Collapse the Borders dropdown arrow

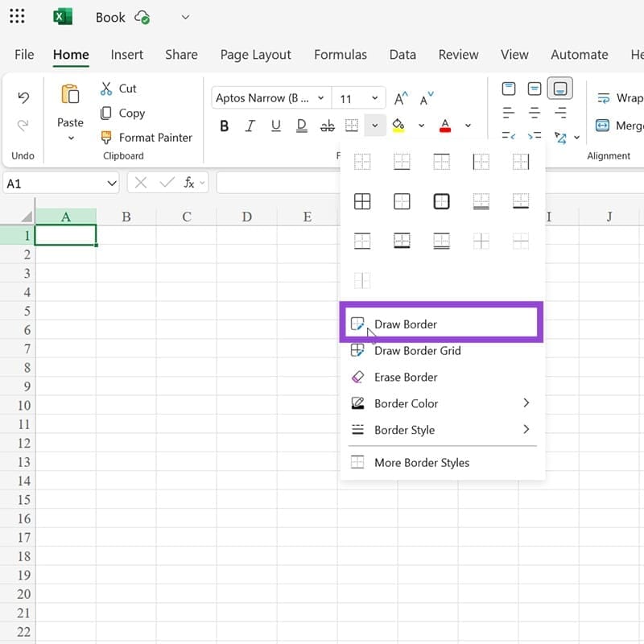(x=374, y=126)
